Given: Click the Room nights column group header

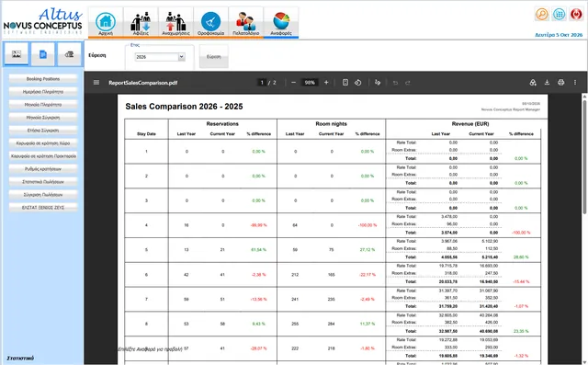Looking at the screenshot, I should tap(331, 124).
